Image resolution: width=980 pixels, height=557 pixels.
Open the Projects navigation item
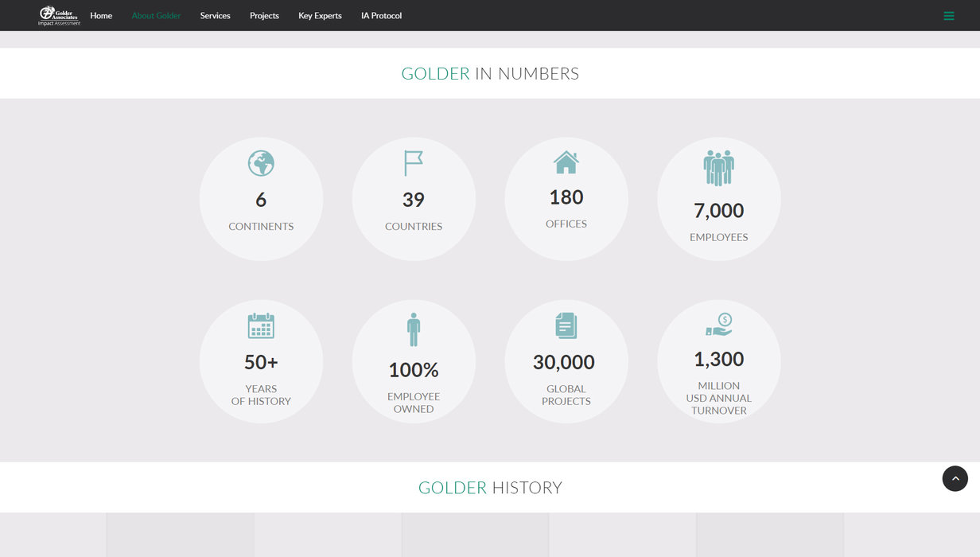tap(264, 16)
